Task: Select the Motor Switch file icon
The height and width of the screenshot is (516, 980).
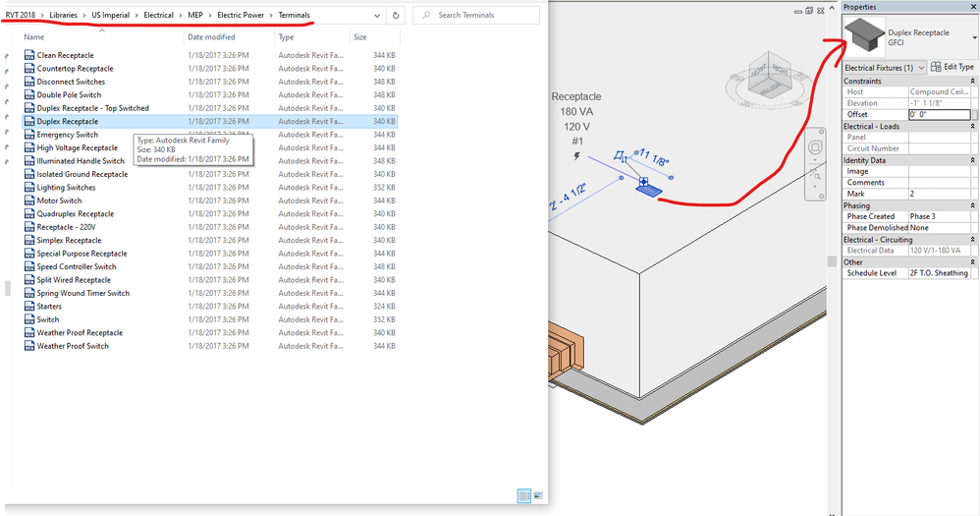Action: pos(28,201)
